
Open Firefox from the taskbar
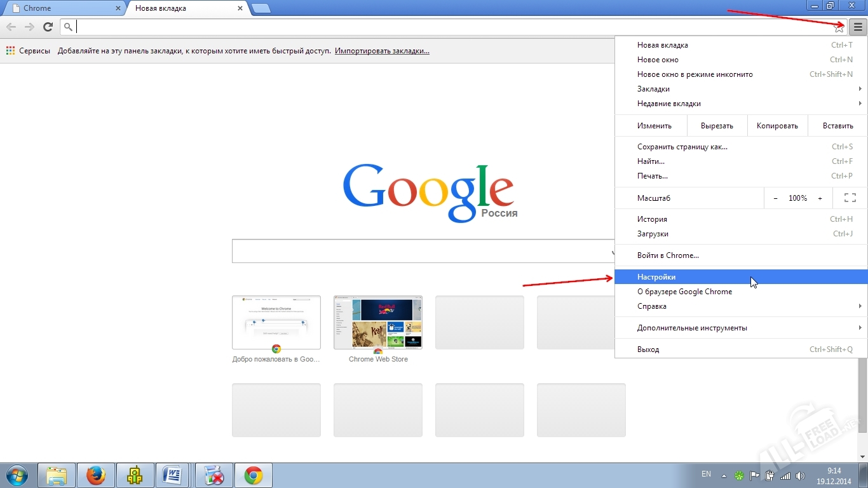pyautogui.click(x=96, y=475)
